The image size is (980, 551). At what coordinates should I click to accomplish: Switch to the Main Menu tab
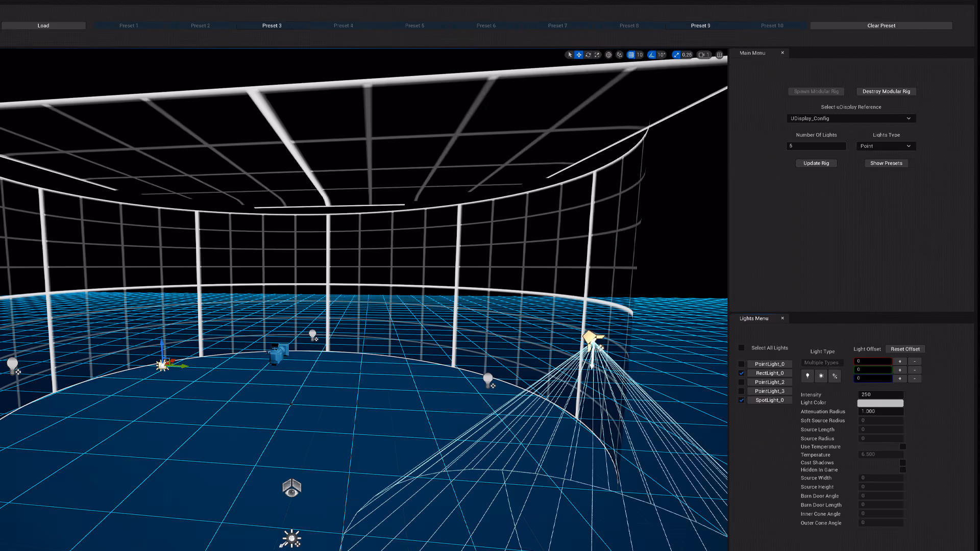(752, 53)
